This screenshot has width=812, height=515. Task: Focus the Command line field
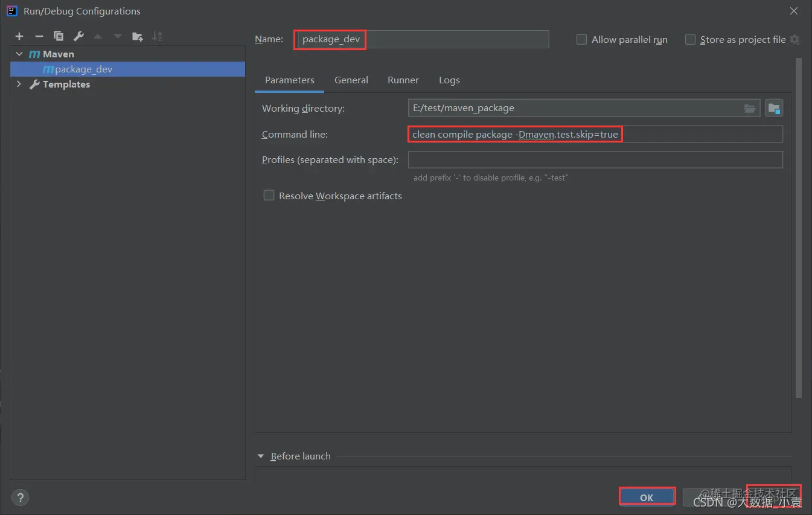[595, 134]
